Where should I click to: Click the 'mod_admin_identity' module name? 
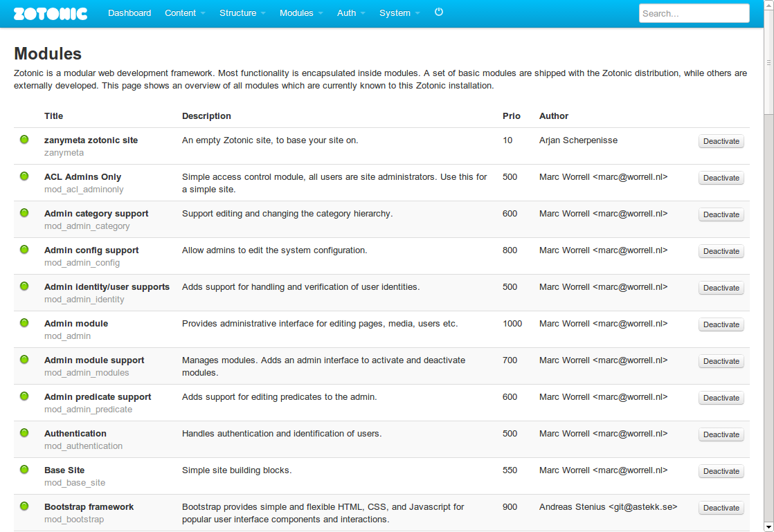(84, 300)
